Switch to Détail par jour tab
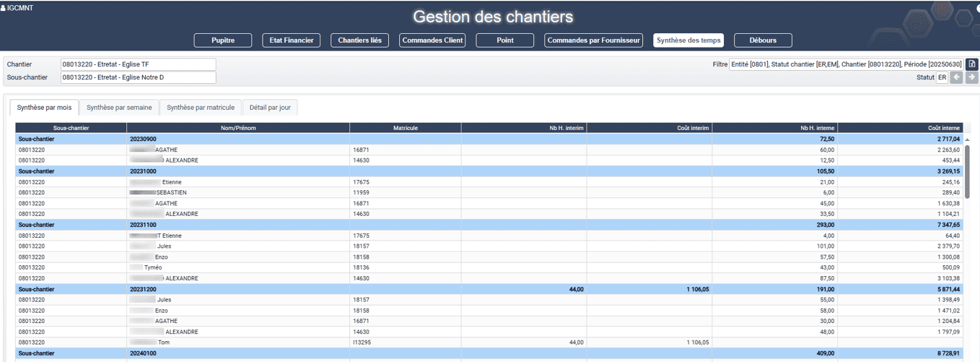 point(270,108)
